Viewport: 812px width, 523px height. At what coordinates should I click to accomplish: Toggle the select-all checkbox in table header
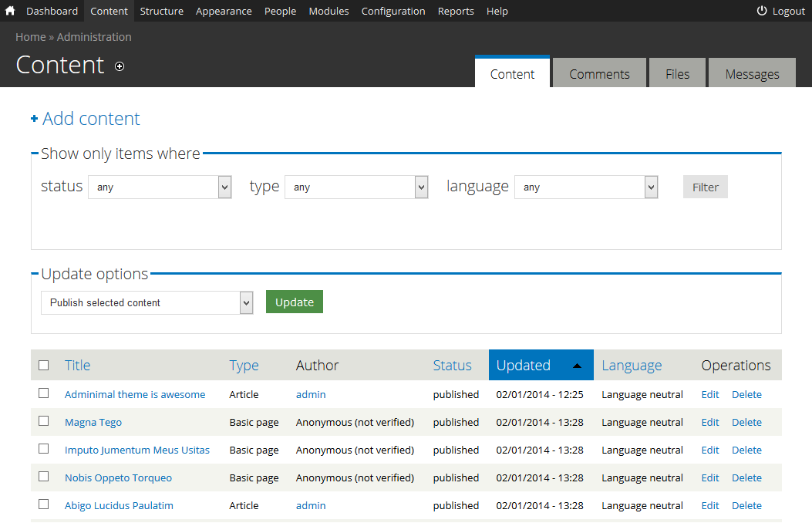44,366
